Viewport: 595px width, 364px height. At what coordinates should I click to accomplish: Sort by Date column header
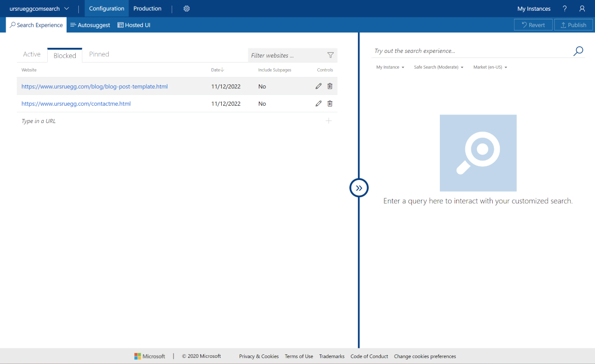pos(218,70)
